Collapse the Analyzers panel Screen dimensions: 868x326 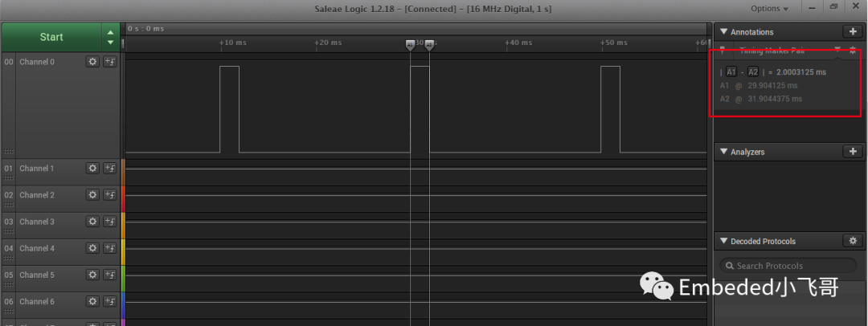(x=723, y=152)
